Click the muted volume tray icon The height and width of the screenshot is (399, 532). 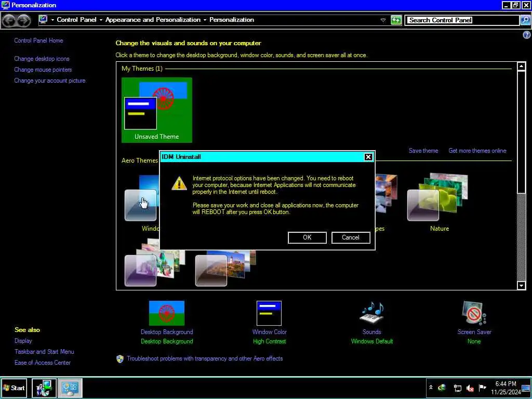pyautogui.click(x=470, y=388)
